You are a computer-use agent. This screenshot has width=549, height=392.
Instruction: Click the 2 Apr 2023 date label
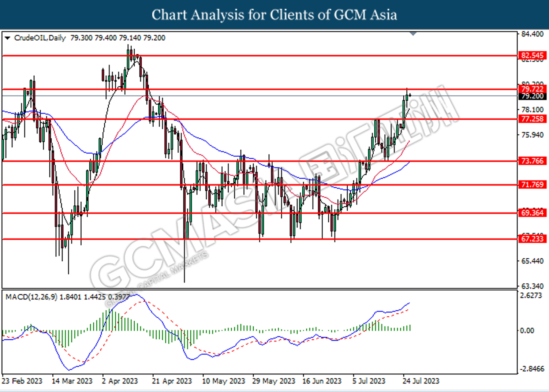[120, 381]
